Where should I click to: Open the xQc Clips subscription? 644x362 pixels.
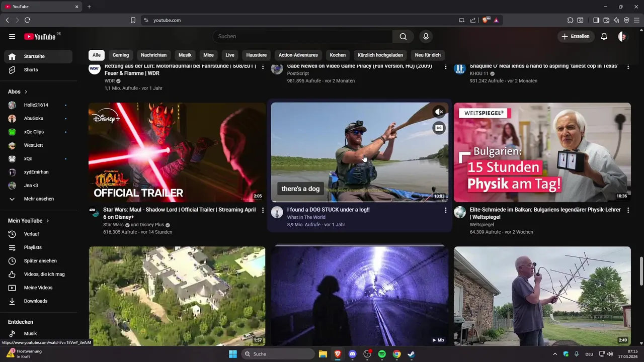click(x=38, y=132)
